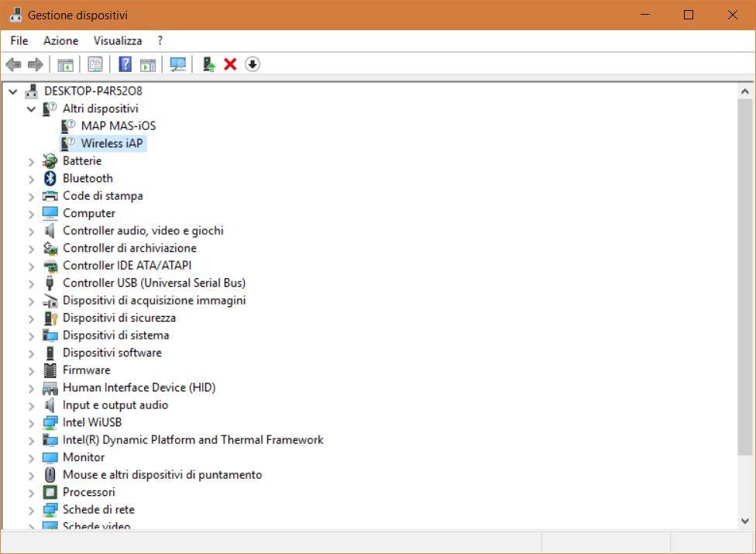This screenshot has width=756, height=554.
Task: Click the unknown device icon beside MAP MAS-iOS
Action: [68, 126]
